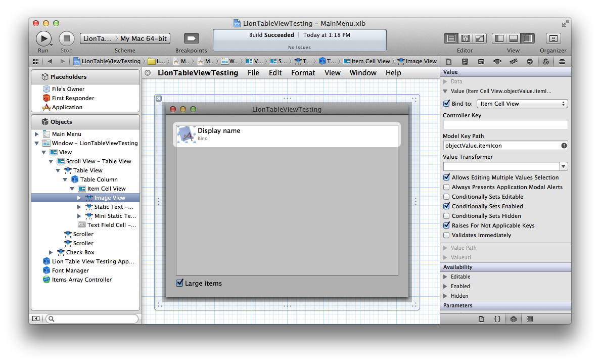Open the Size inspector tab

(x=514, y=62)
